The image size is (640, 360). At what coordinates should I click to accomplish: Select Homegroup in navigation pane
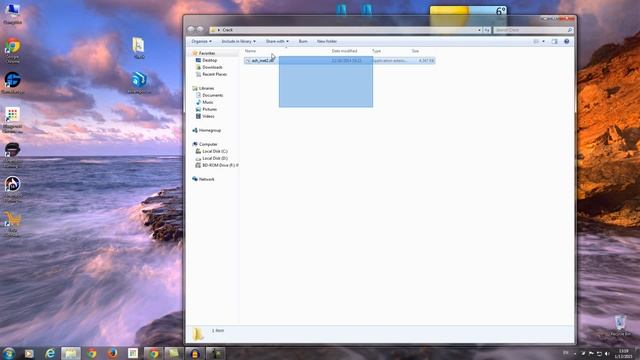coord(209,130)
